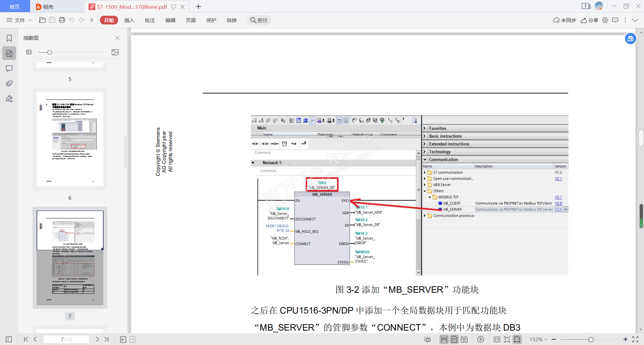This screenshot has width=644, height=345.
Task: Select page 7 thumbnail
Action: [x=70, y=258]
